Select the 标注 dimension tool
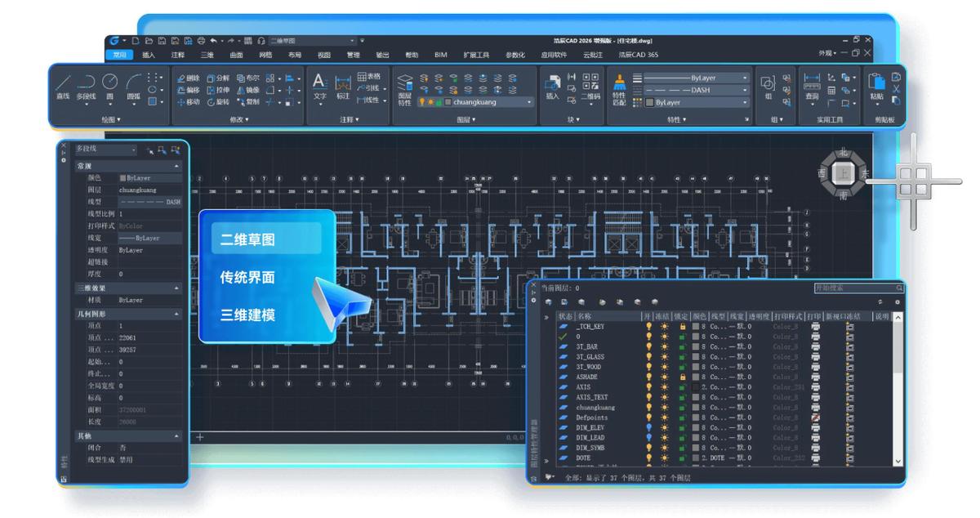Image resolution: width=980 pixels, height=518 pixels. [343, 87]
